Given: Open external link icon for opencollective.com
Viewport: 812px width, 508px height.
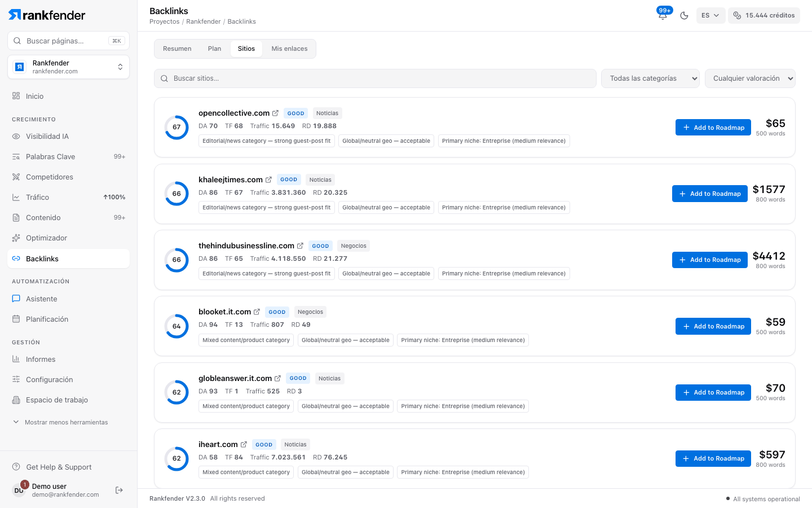Looking at the screenshot, I should point(275,113).
